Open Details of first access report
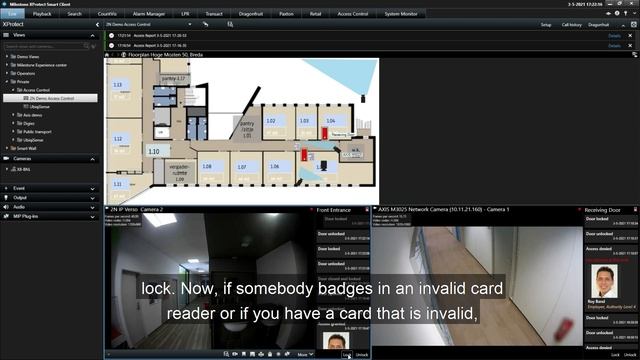 click(x=614, y=36)
